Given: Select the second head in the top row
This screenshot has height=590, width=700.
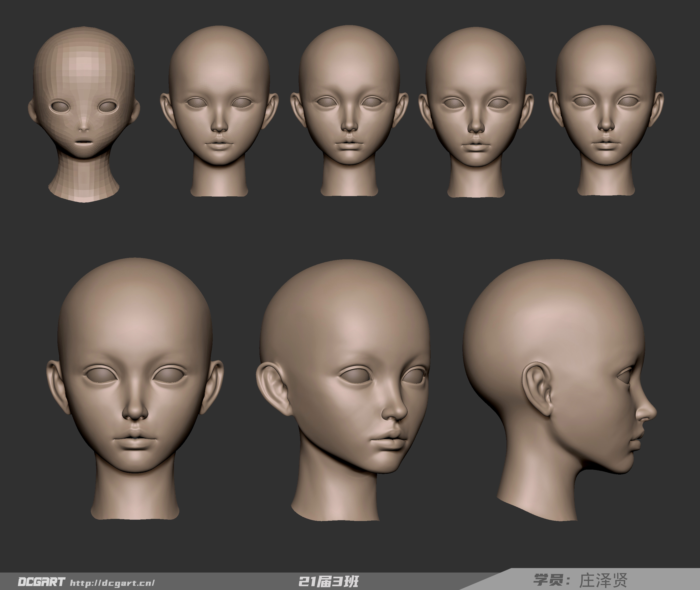Looking at the screenshot, I should pos(219,111).
